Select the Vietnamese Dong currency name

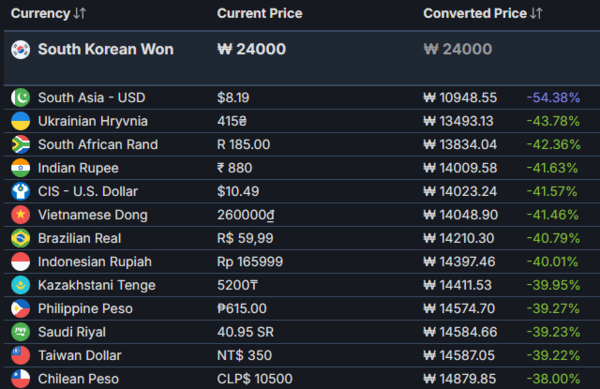click(93, 215)
